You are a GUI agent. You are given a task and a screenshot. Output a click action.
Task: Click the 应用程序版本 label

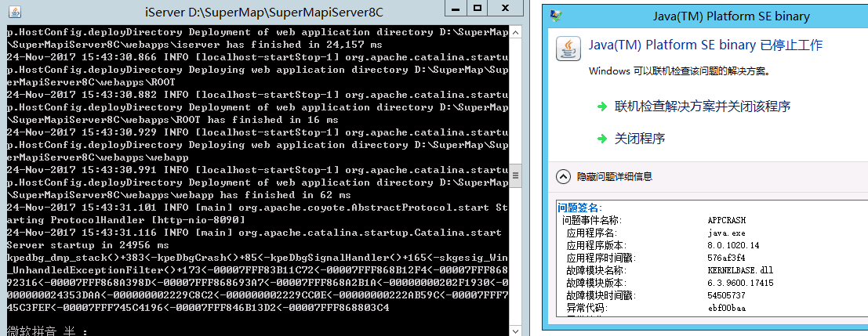point(596,245)
